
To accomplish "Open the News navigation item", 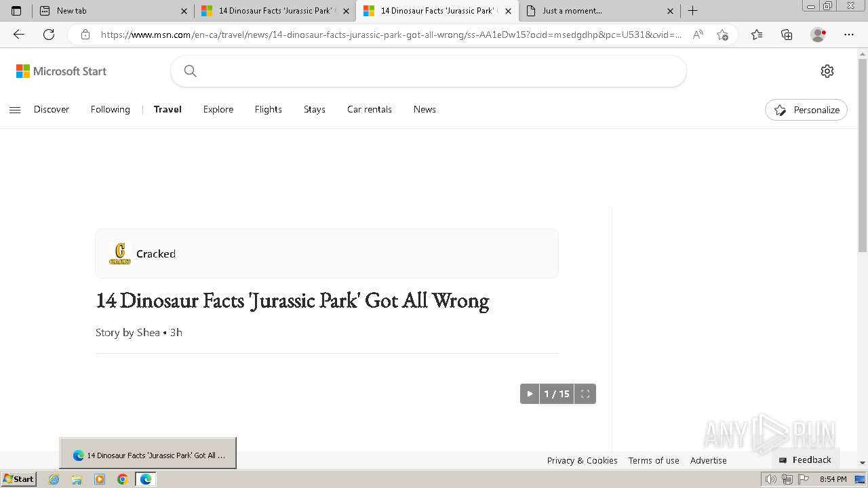I will (x=425, y=109).
